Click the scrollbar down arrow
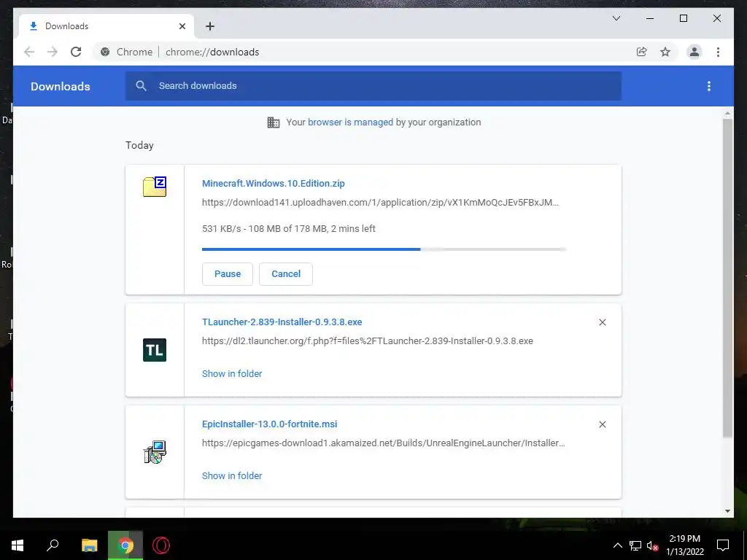The image size is (747, 560). point(727,511)
